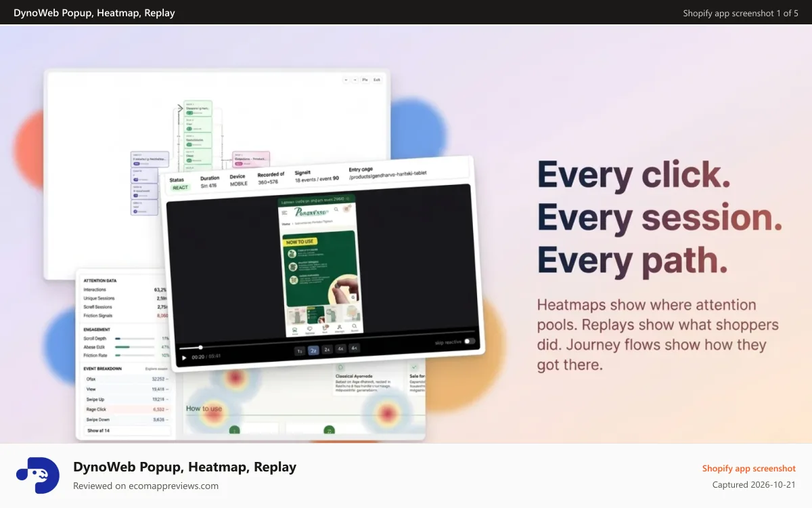Image resolution: width=812 pixels, height=508 pixels.
Task: Tap account person icon in mobile bottom nav
Action: coord(340,326)
